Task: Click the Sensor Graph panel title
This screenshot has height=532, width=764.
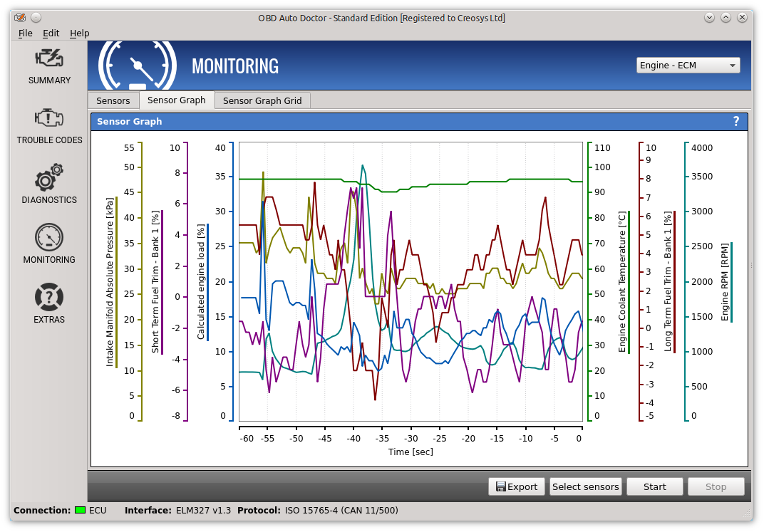Action: click(129, 122)
